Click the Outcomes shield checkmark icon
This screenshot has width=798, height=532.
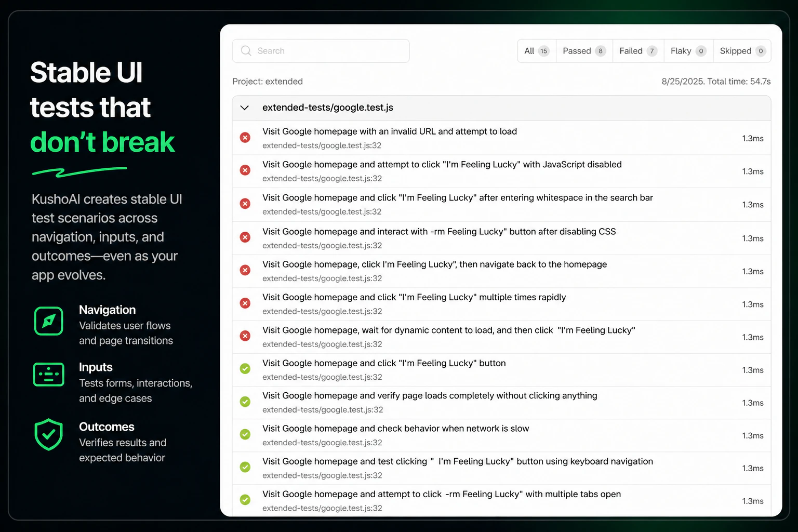point(49,434)
